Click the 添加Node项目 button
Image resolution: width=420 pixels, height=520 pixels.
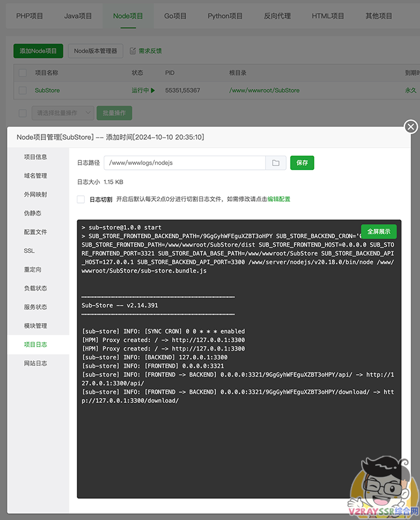pyautogui.click(x=38, y=51)
